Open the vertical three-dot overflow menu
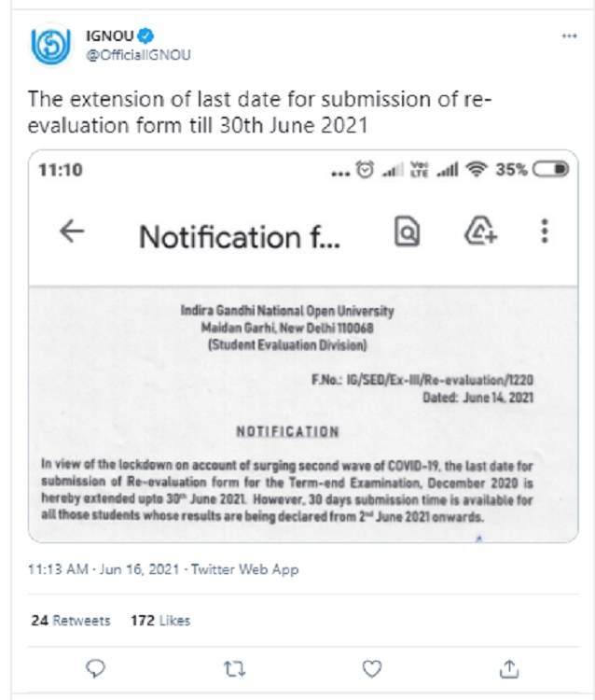Viewport: 595px width, 700px height. tap(545, 232)
